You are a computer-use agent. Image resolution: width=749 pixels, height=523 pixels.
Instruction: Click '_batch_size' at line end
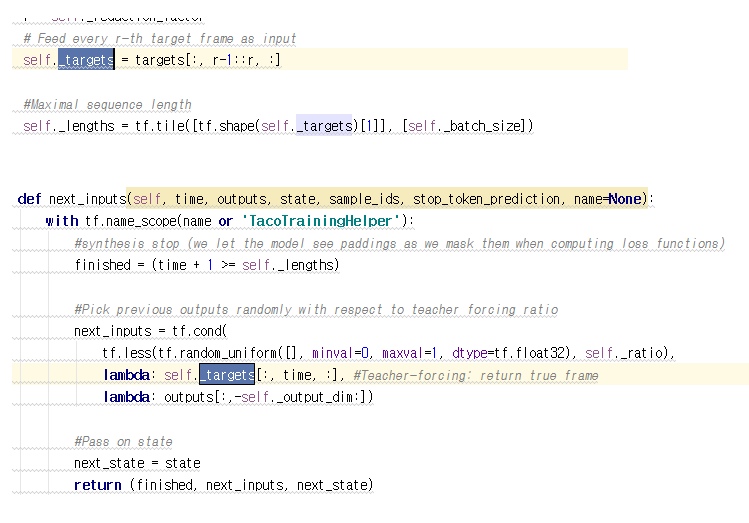coord(482,126)
